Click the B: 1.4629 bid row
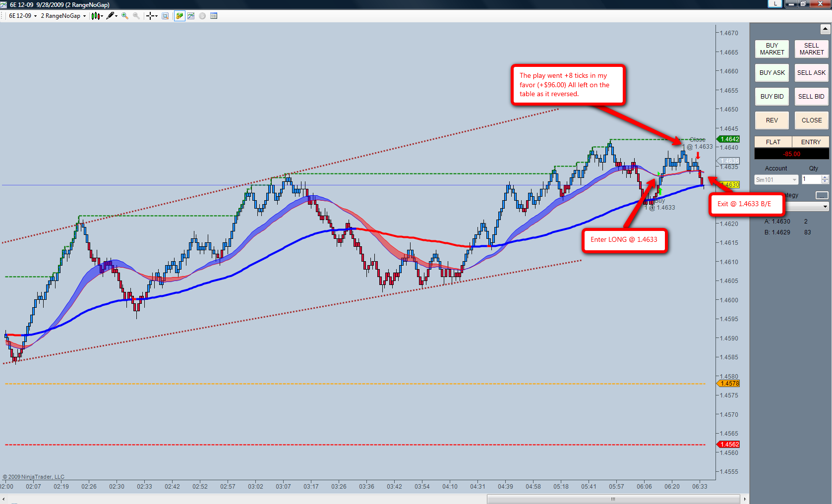 [788, 232]
